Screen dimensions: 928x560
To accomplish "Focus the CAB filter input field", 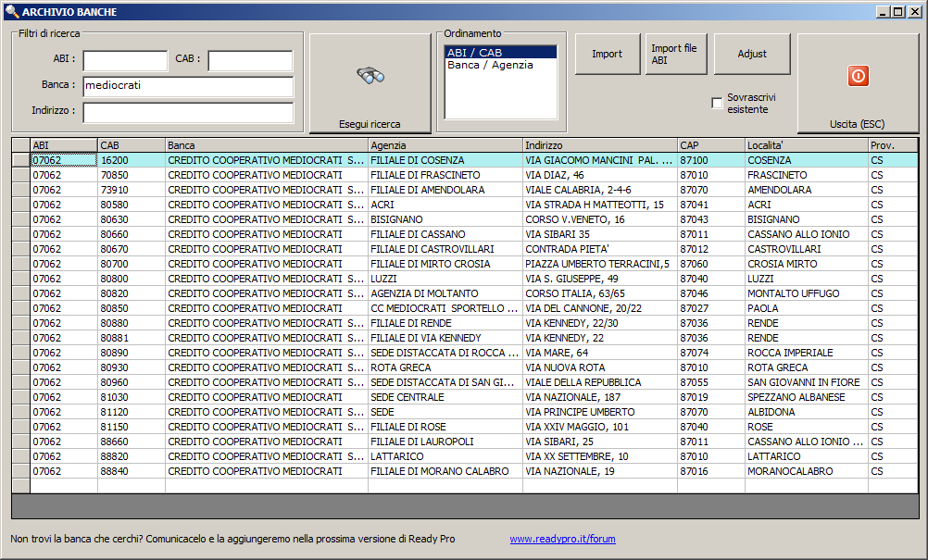I will 250,60.
